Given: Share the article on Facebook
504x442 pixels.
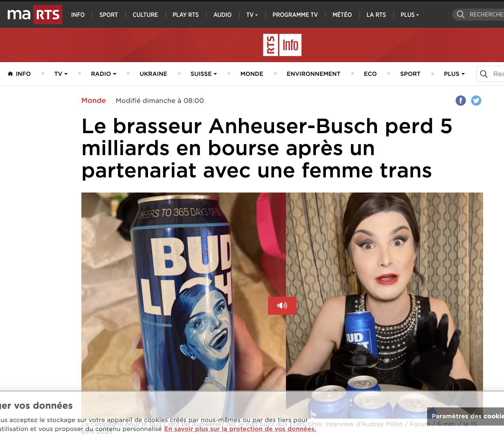Looking at the screenshot, I should point(460,101).
